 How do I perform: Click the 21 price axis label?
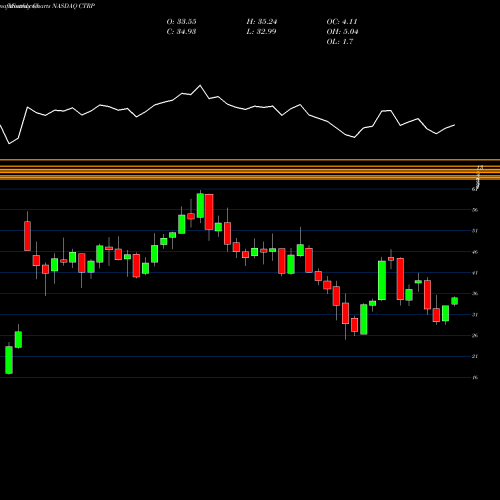coord(475,356)
